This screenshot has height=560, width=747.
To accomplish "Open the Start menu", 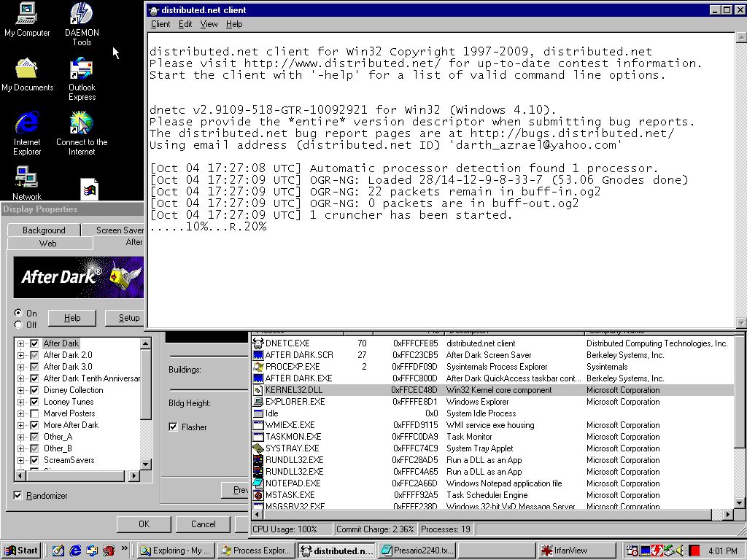I will coord(21,551).
